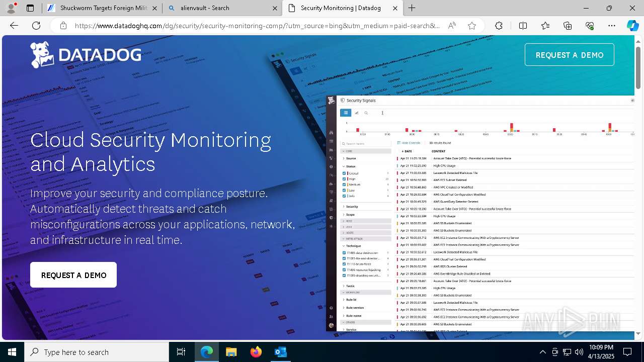Add this page to favorites
Viewport: 644px width, 362px height.
click(x=471, y=26)
